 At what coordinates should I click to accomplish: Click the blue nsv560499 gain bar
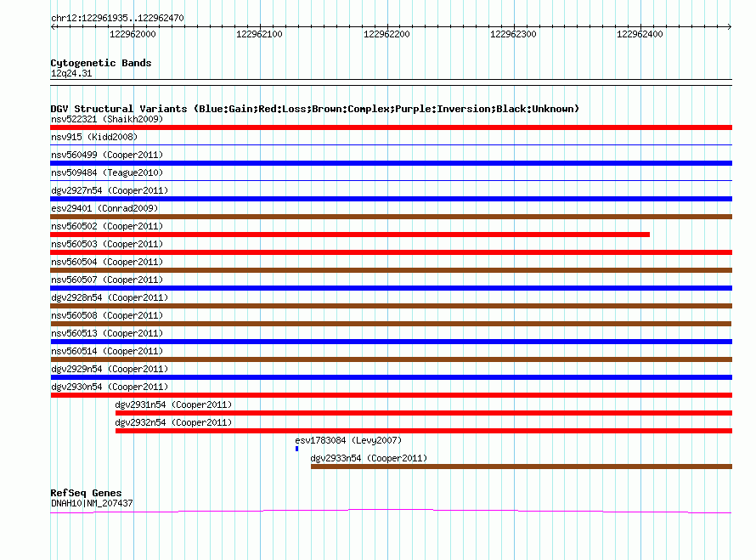click(391, 163)
